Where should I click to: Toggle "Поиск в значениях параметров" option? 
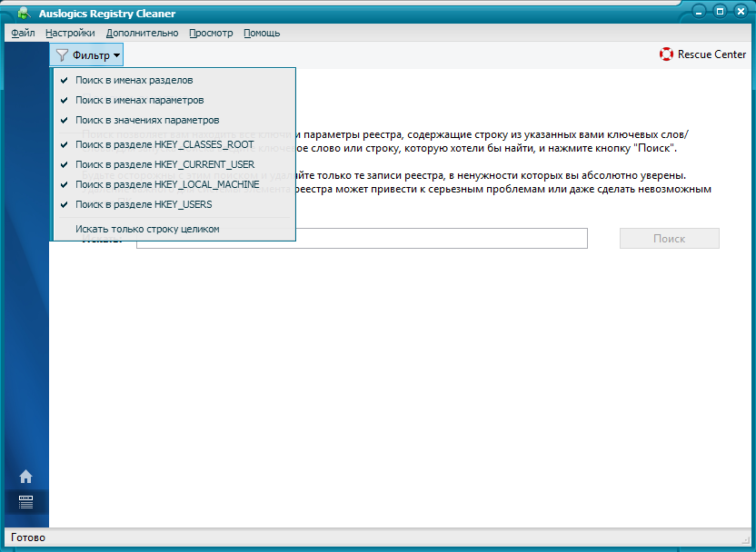(174, 120)
